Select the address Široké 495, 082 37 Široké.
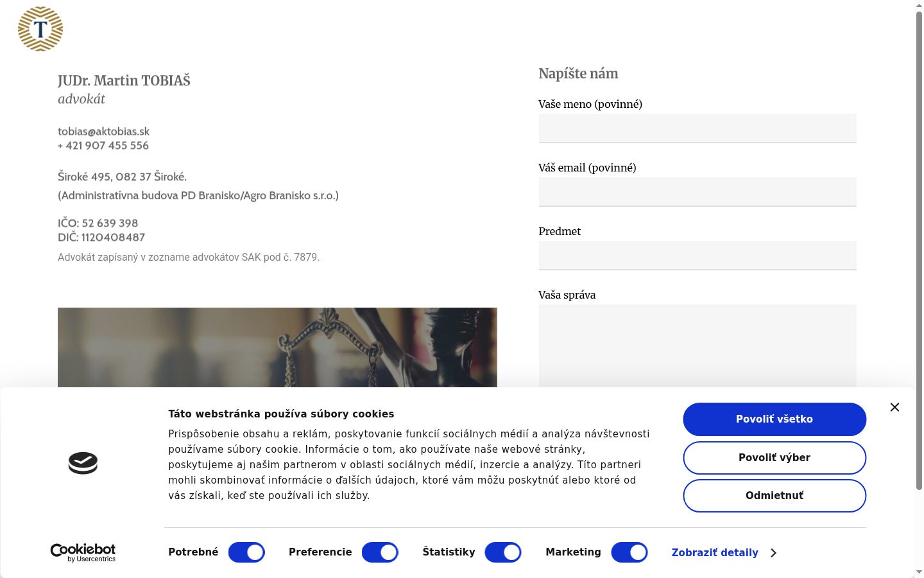This screenshot has width=924, height=578. (x=122, y=177)
